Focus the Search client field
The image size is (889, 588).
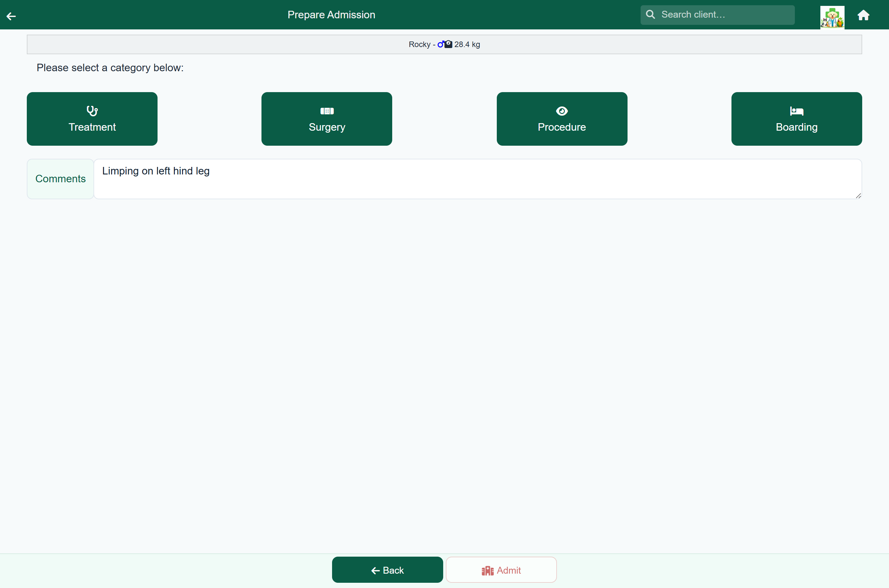tap(717, 15)
